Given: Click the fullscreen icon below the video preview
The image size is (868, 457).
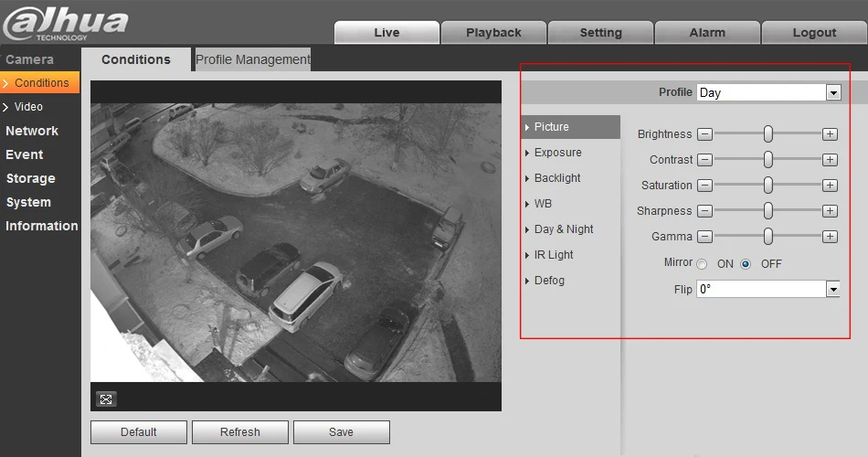Looking at the screenshot, I should (106, 399).
